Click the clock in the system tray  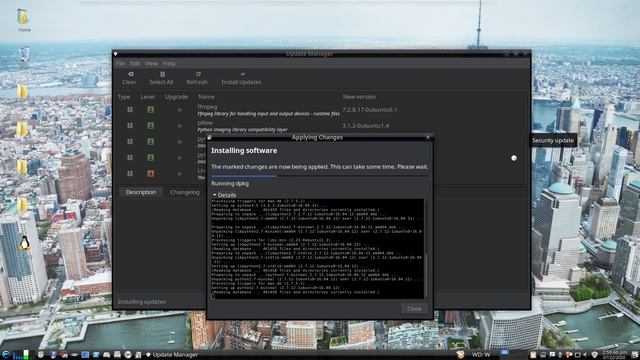(614, 354)
